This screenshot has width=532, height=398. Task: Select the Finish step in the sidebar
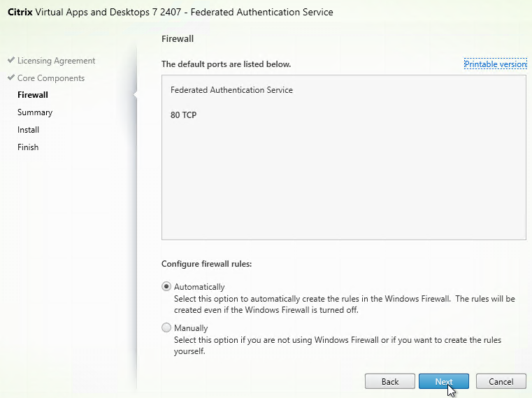[x=28, y=147]
